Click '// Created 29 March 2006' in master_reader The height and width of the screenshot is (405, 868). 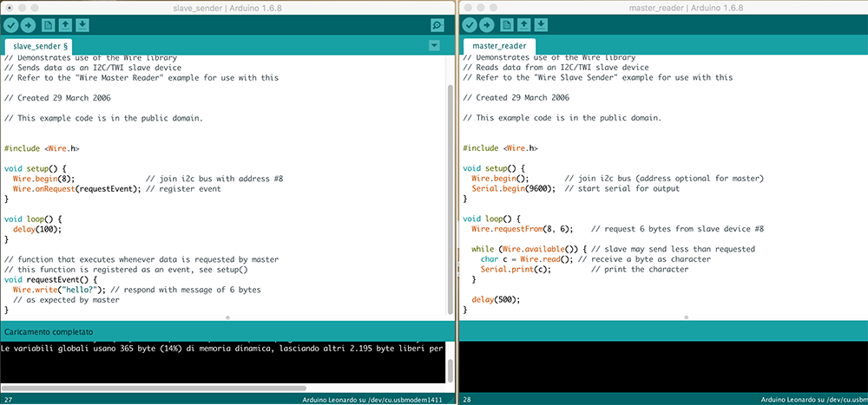click(x=516, y=98)
